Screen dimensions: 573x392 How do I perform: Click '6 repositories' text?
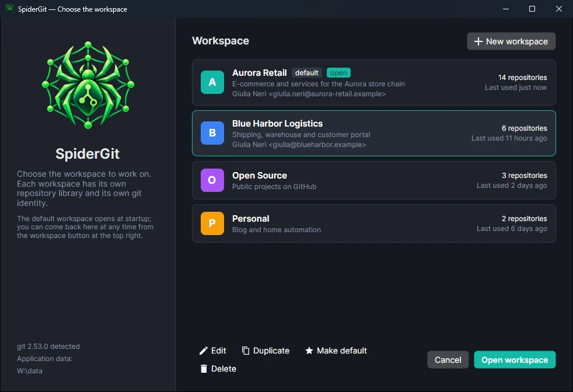(x=525, y=128)
